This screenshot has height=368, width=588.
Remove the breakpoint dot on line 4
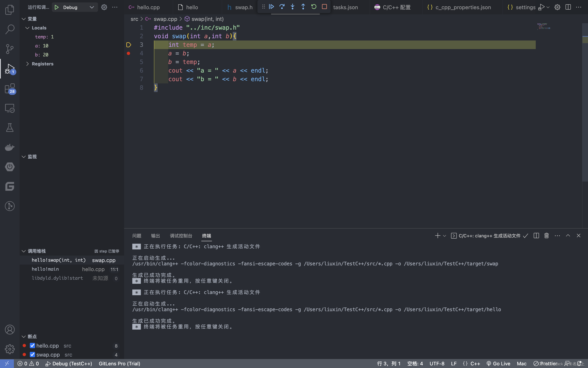tap(129, 53)
